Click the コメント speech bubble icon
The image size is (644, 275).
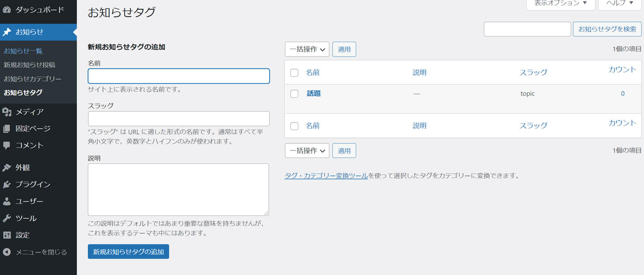coord(7,145)
